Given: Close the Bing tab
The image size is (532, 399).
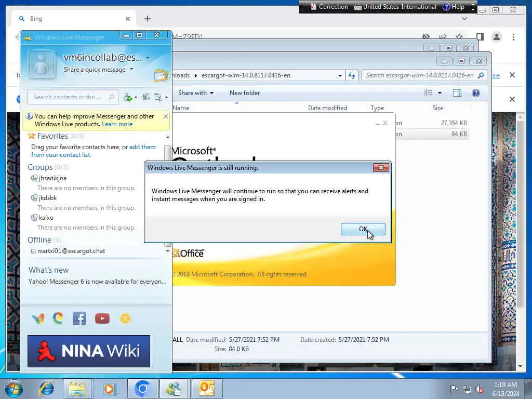Looking at the screenshot, I should pos(128,19).
